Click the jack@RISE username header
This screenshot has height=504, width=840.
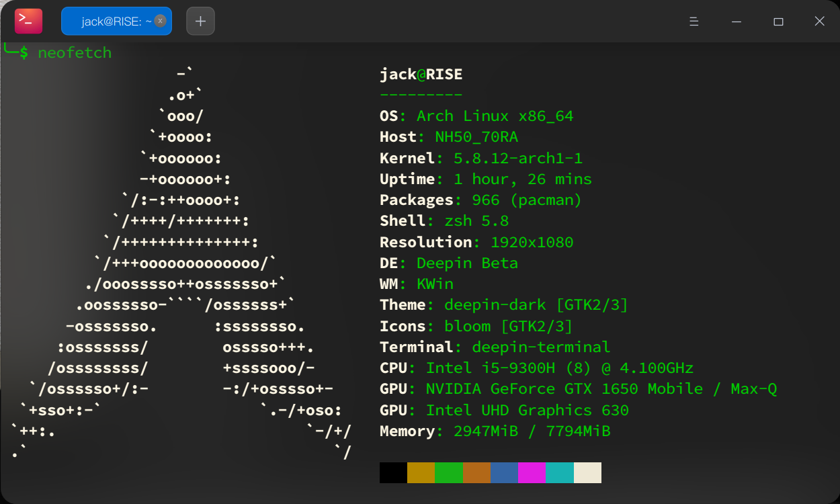(421, 74)
